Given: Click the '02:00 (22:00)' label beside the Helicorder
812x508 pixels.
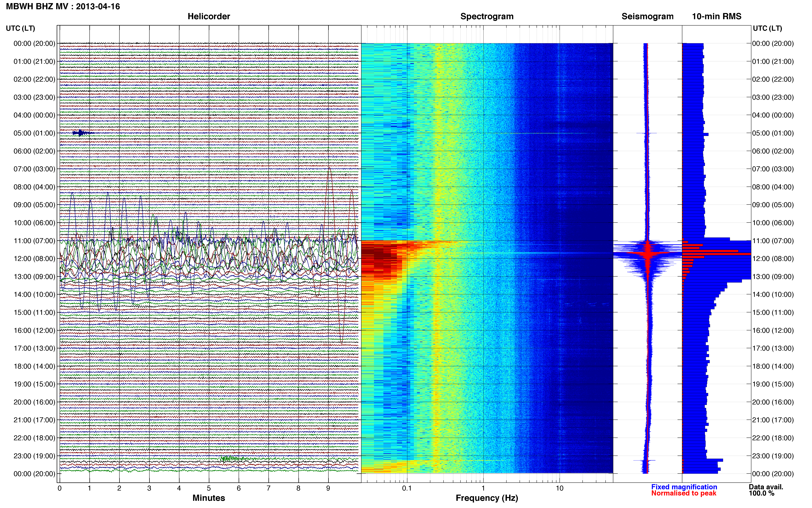Looking at the screenshot, I should [x=34, y=79].
